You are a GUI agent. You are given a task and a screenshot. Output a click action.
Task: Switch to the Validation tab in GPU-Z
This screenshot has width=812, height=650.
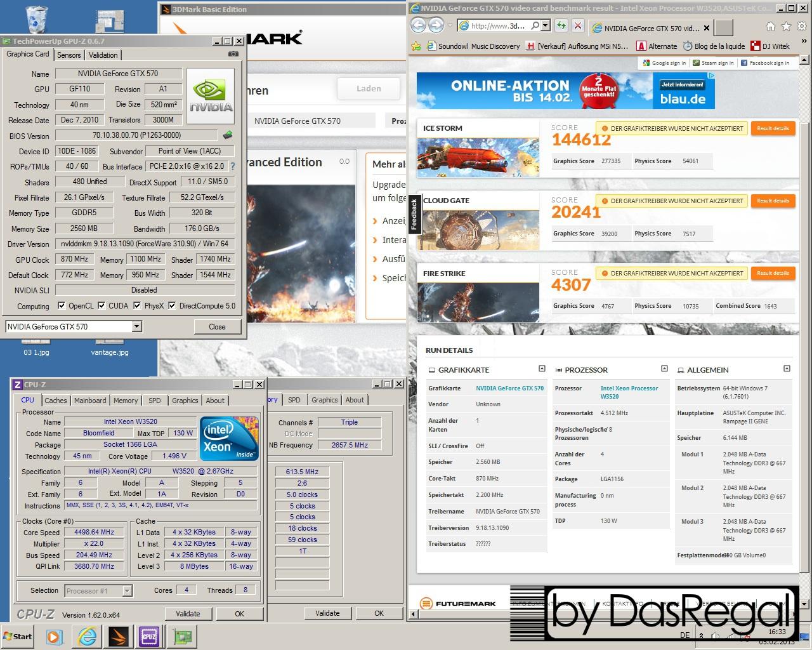tap(103, 55)
